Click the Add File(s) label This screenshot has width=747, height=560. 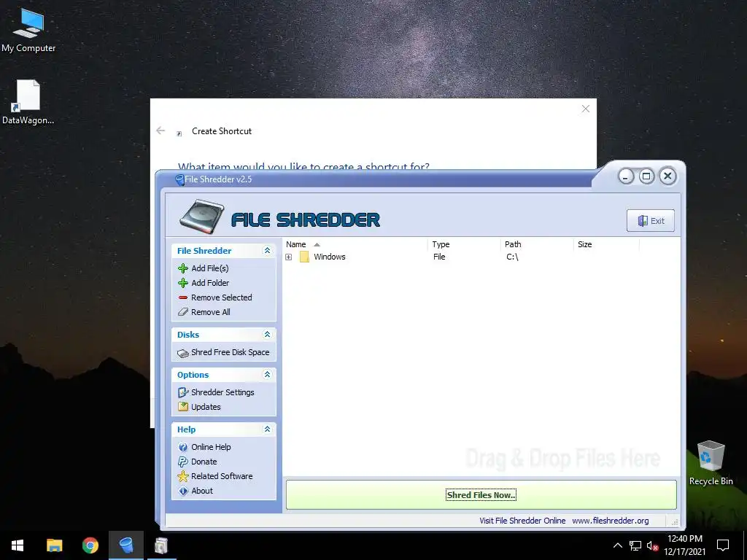click(209, 268)
